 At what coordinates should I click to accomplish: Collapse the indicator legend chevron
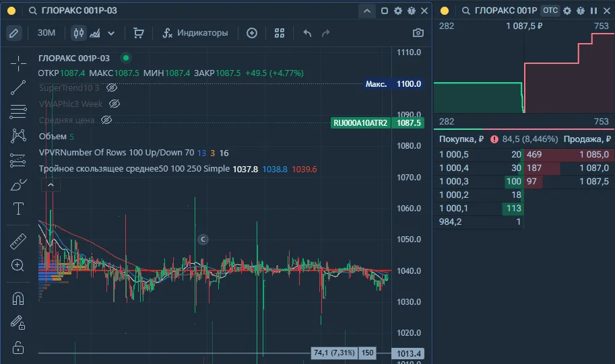pyautogui.click(x=51, y=184)
